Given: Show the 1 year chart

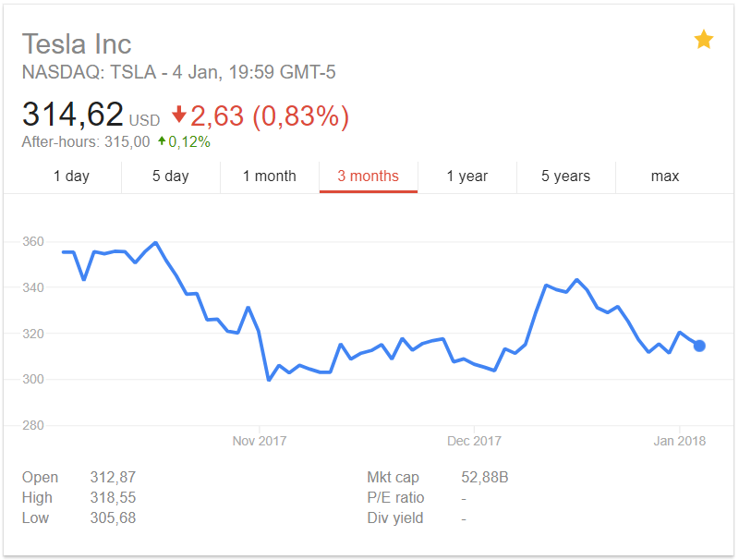Looking at the screenshot, I should [x=467, y=177].
